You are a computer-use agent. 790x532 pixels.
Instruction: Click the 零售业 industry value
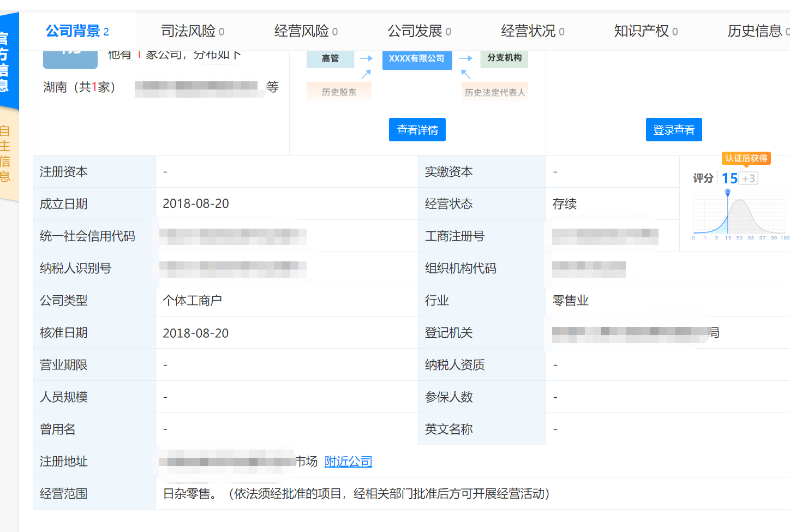[x=571, y=301]
